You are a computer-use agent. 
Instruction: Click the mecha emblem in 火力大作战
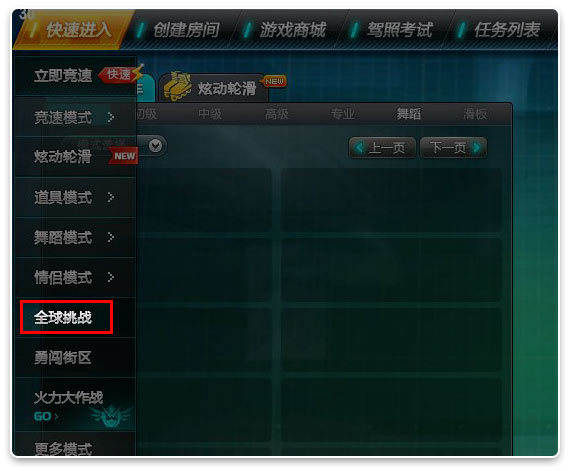pyautogui.click(x=110, y=415)
